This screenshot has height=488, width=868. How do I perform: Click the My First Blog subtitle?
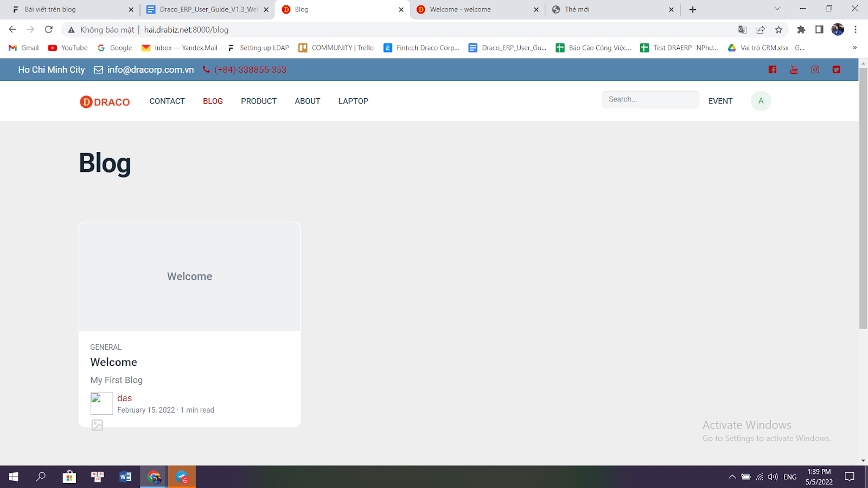tap(116, 380)
